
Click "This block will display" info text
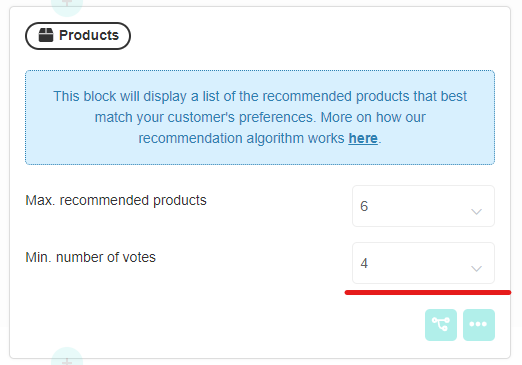(125, 96)
